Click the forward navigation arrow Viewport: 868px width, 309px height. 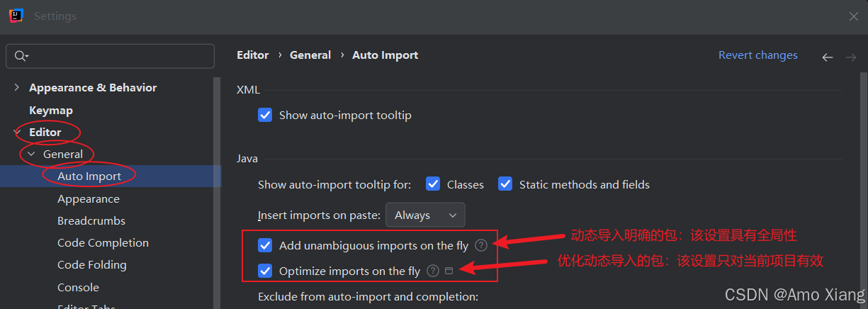pos(850,57)
